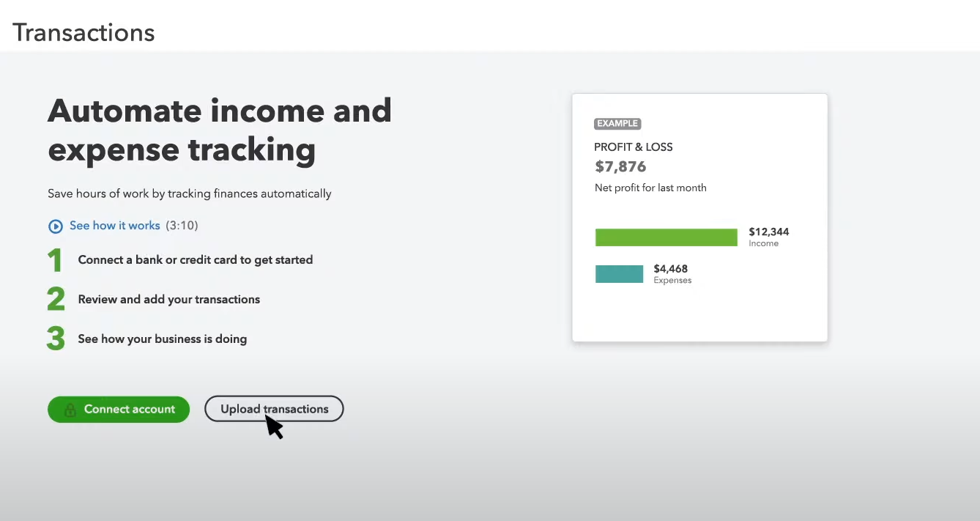Viewport: 980px width, 521px height.
Task: Click the Connect account button
Action: pos(119,410)
